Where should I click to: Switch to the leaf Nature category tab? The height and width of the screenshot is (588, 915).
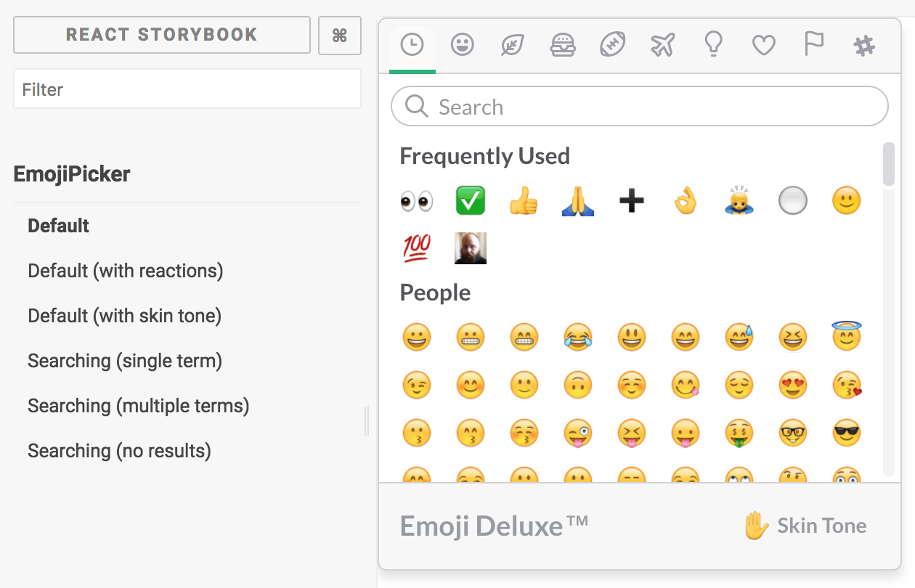click(x=513, y=46)
